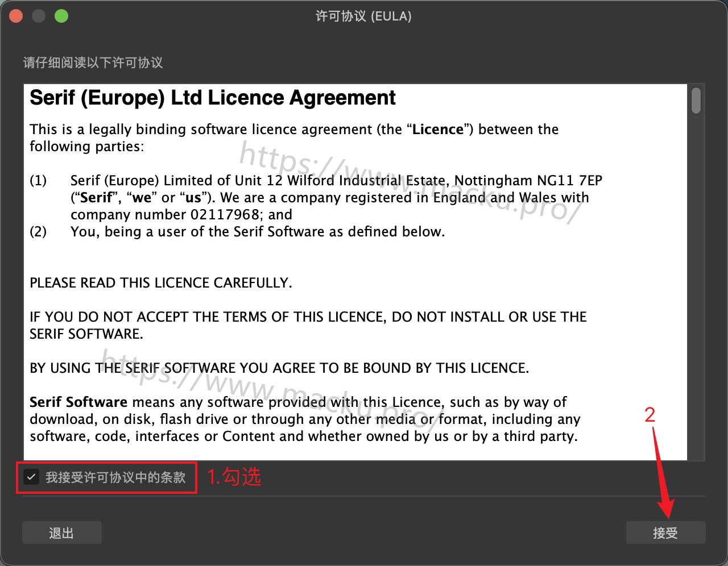Viewport: 728px width, 566px height.
Task: Click the line "You, being a user of the Serif Software"
Action: pyautogui.click(x=258, y=232)
